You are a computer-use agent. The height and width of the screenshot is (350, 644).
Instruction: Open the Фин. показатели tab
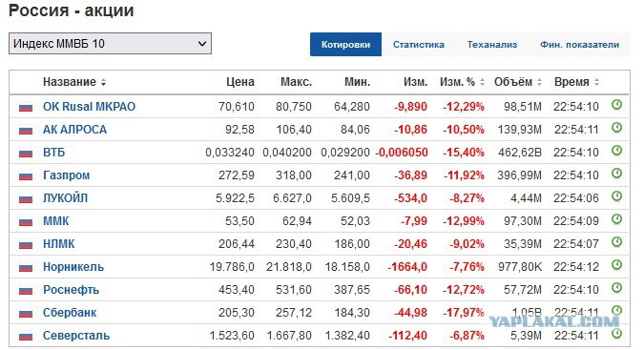pos(579,44)
